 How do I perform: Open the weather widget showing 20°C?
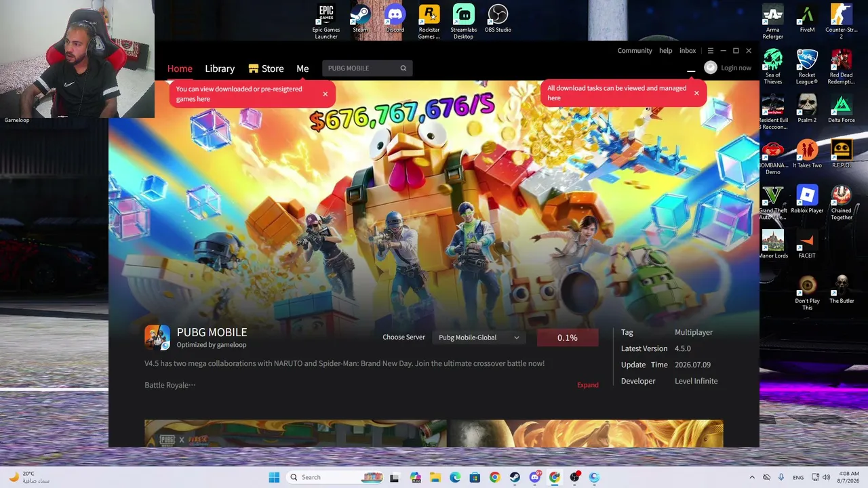pyautogui.click(x=29, y=477)
